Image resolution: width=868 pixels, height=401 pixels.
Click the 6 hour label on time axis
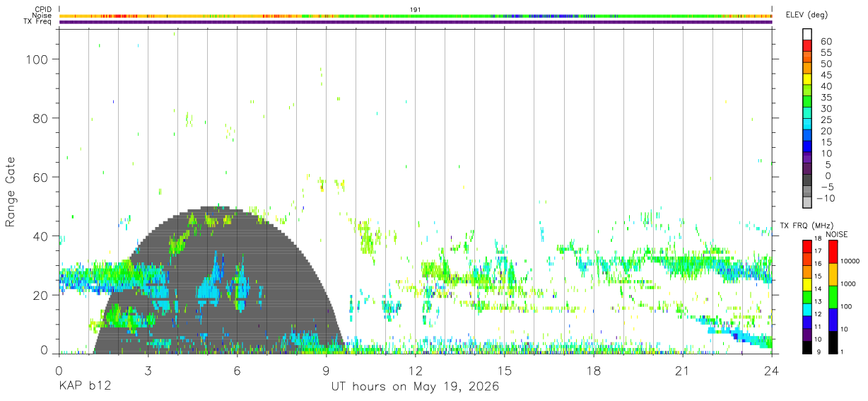coord(237,371)
